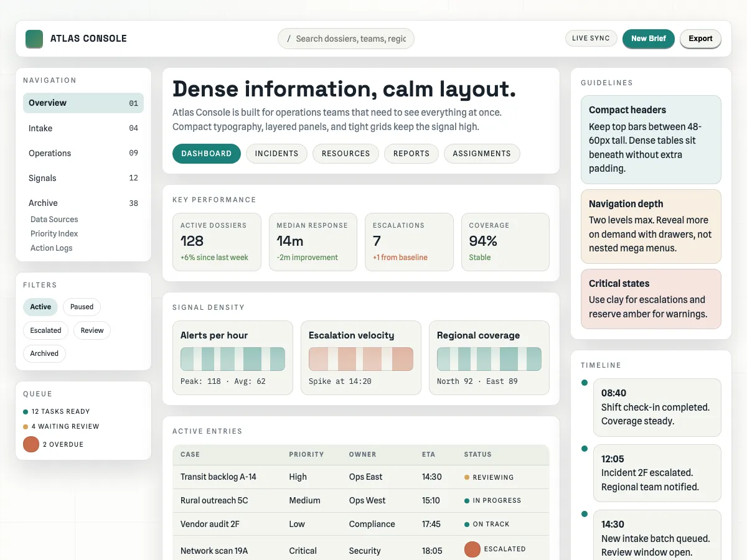
Task: Toggle the Active filter chip
Action: point(40,307)
